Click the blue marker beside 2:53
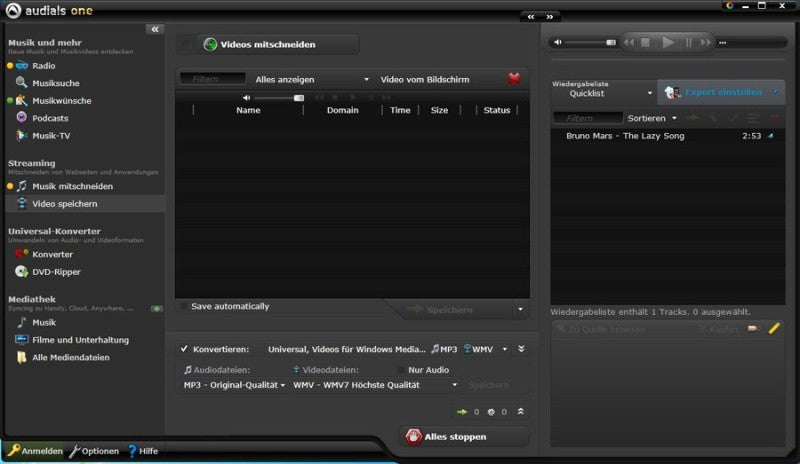The height and width of the screenshot is (464, 800). [770, 136]
